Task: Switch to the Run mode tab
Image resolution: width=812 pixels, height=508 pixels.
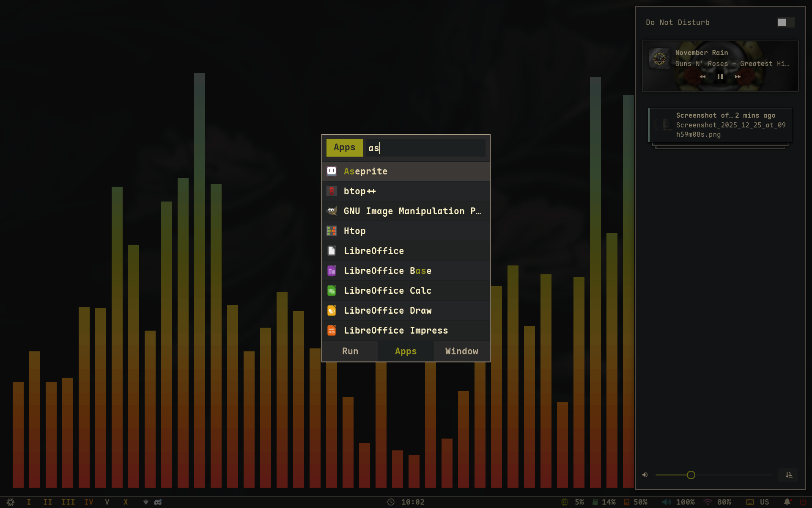Action: pyautogui.click(x=350, y=351)
